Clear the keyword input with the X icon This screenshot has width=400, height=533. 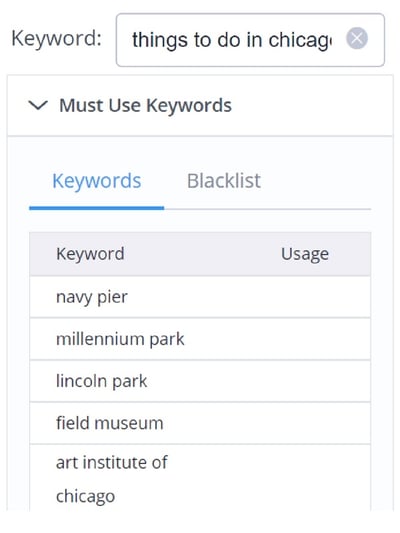356,38
